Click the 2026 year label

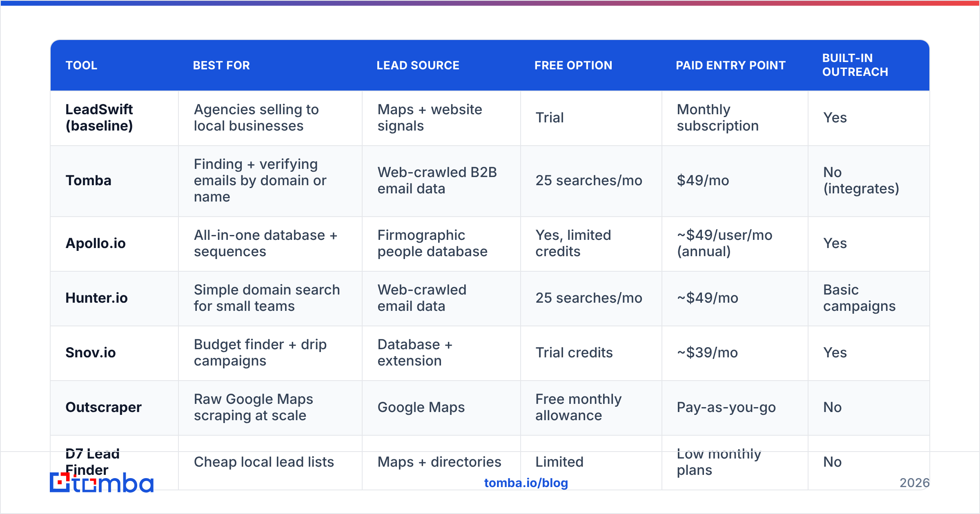[x=915, y=483]
